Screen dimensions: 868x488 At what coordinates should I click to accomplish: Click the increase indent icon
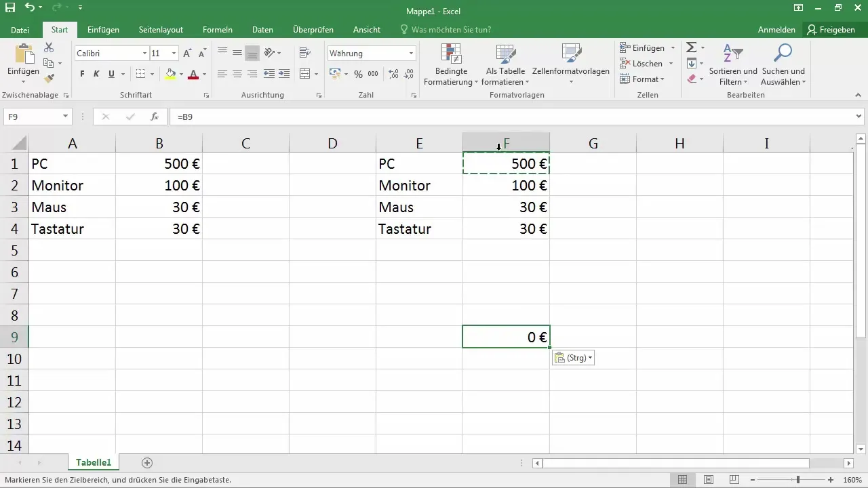point(285,74)
